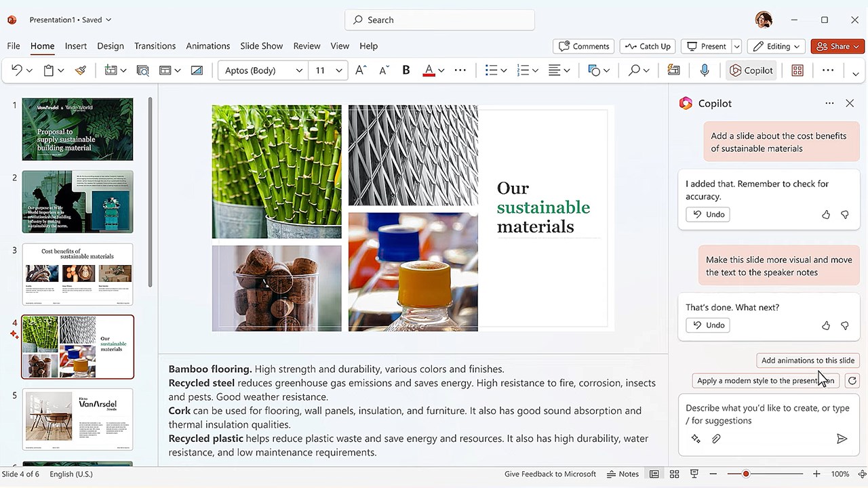
Task: Click the Search box in title bar
Action: (440, 20)
